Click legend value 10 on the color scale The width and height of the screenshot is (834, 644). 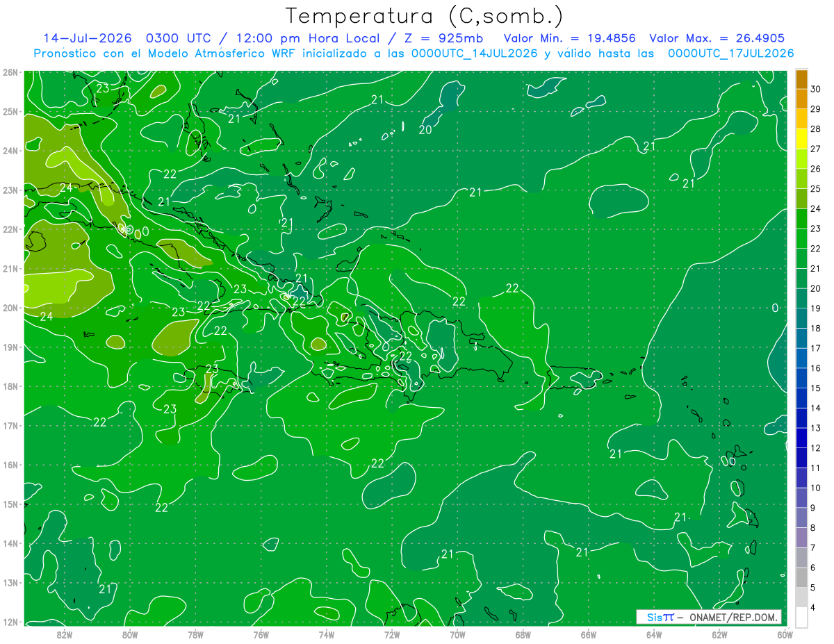click(815, 488)
